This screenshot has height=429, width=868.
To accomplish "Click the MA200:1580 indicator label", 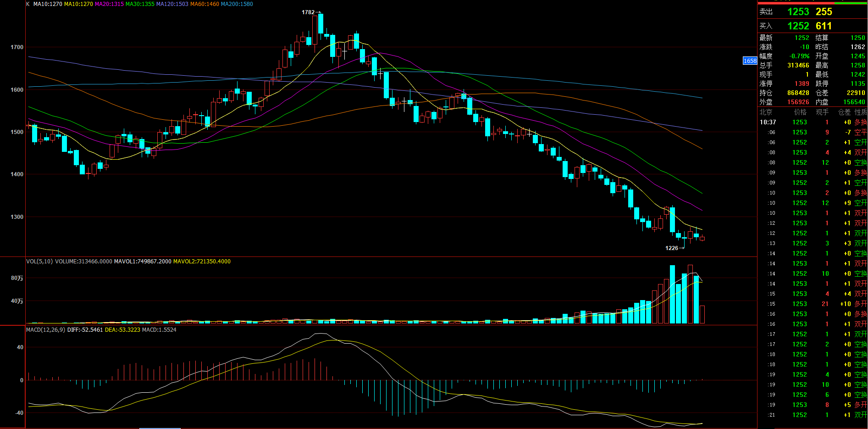I will pos(237,4).
